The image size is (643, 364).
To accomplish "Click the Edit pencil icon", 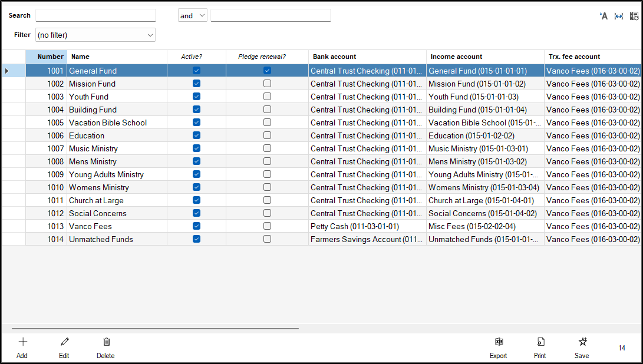I will coord(64,342).
